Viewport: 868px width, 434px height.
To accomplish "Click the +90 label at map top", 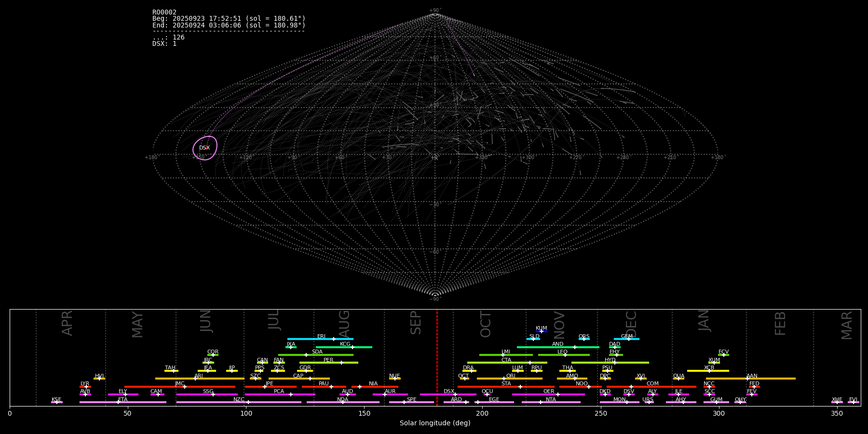I will (434, 10).
